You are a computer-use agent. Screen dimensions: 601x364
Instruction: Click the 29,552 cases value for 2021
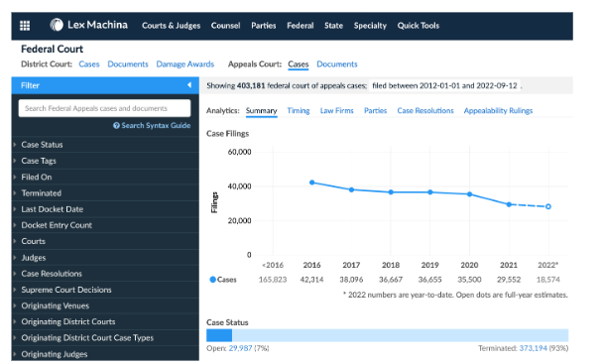[x=509, y=280]
